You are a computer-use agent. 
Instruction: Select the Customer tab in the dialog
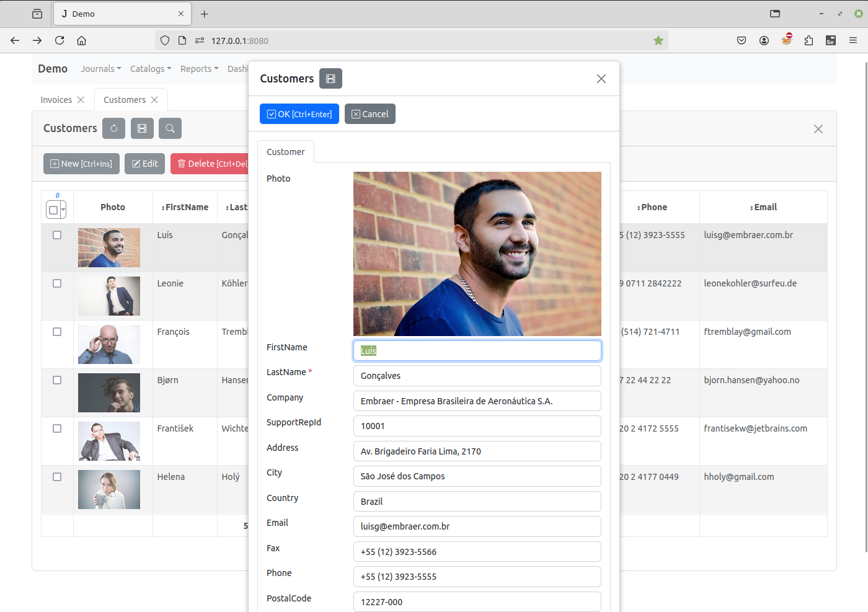(286, 152)
